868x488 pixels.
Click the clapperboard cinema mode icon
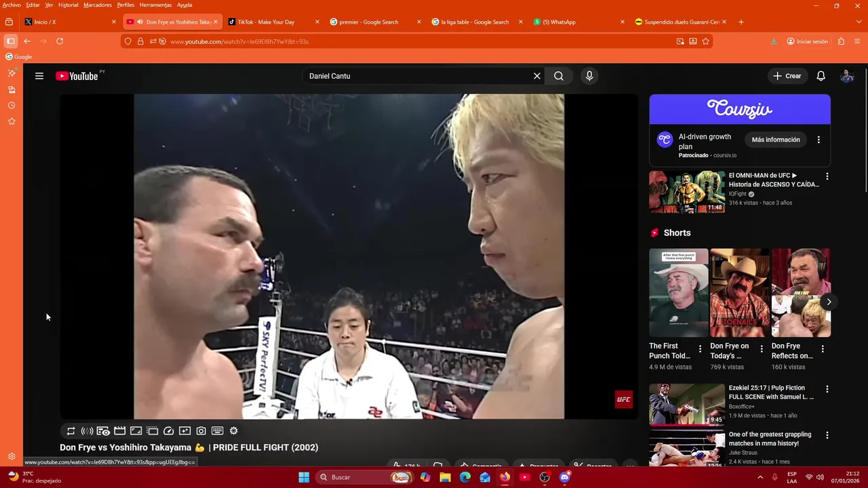(x=119, y=430)
